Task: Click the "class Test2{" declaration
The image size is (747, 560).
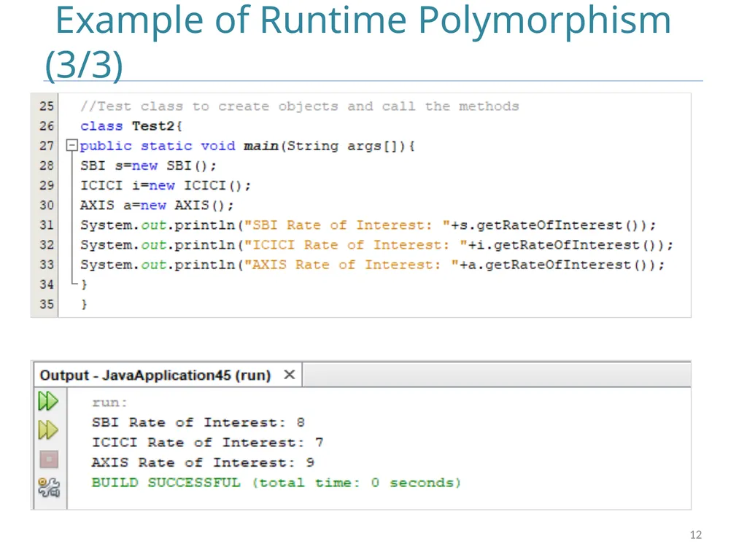Action: click(x=131, y=126)
